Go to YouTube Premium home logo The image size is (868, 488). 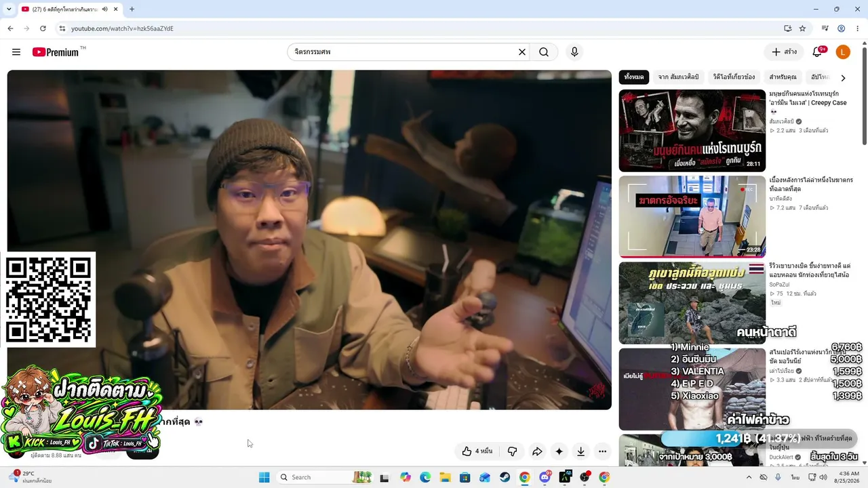point(56,52)
